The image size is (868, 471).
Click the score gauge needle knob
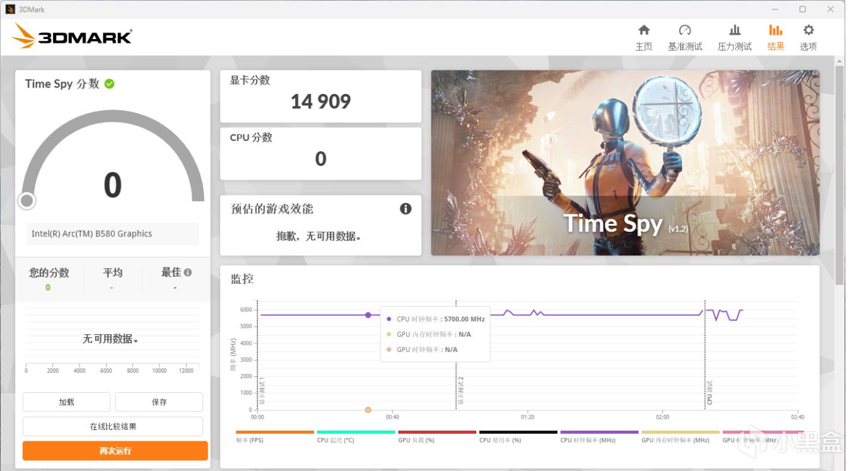coord(26,201)
